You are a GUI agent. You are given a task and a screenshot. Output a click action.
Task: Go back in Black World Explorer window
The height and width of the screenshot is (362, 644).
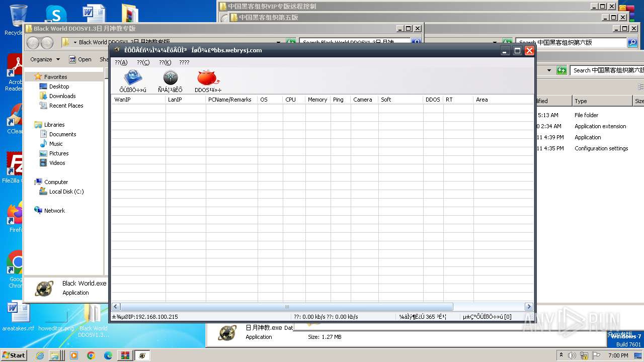click(33, 43)
